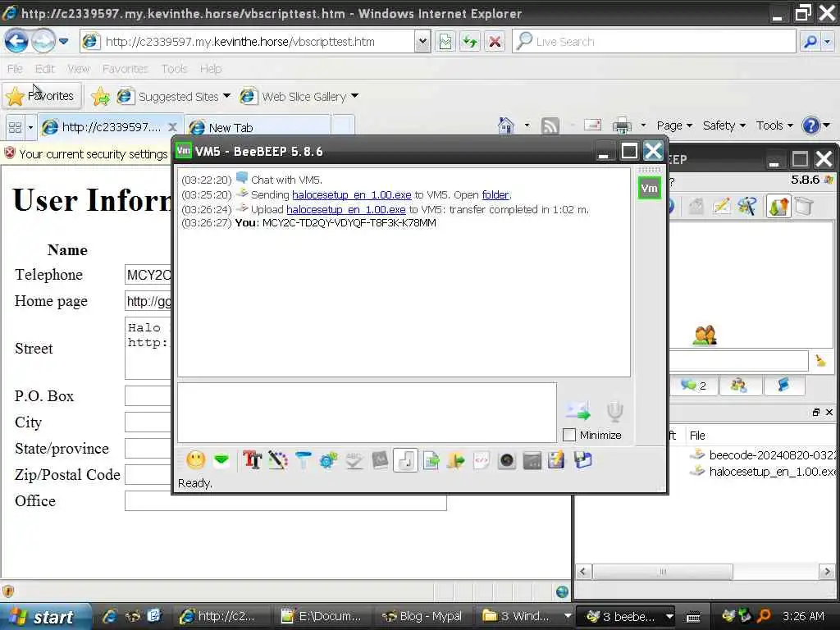
Task: Switch to the chats tab showing 2
Action: [693, 386]
